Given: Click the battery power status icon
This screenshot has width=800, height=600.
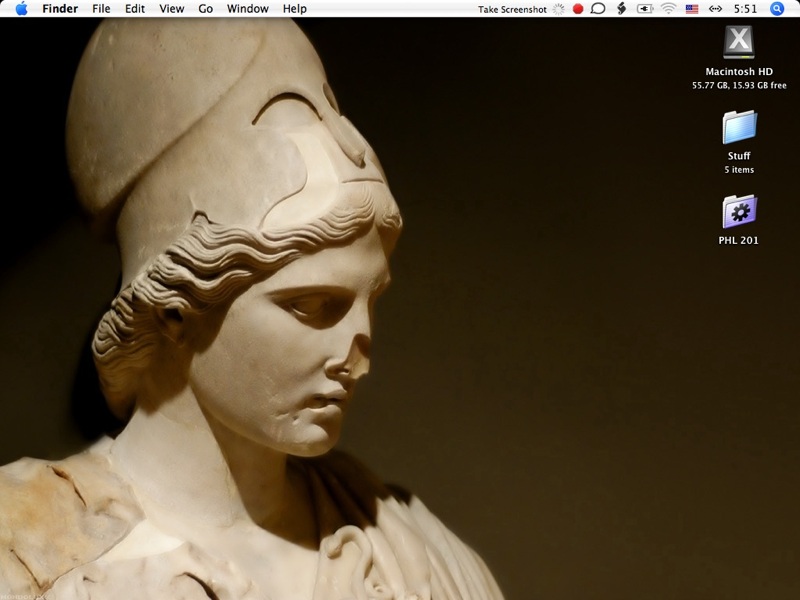Looking at the screenshot, I should coord(644,9).
